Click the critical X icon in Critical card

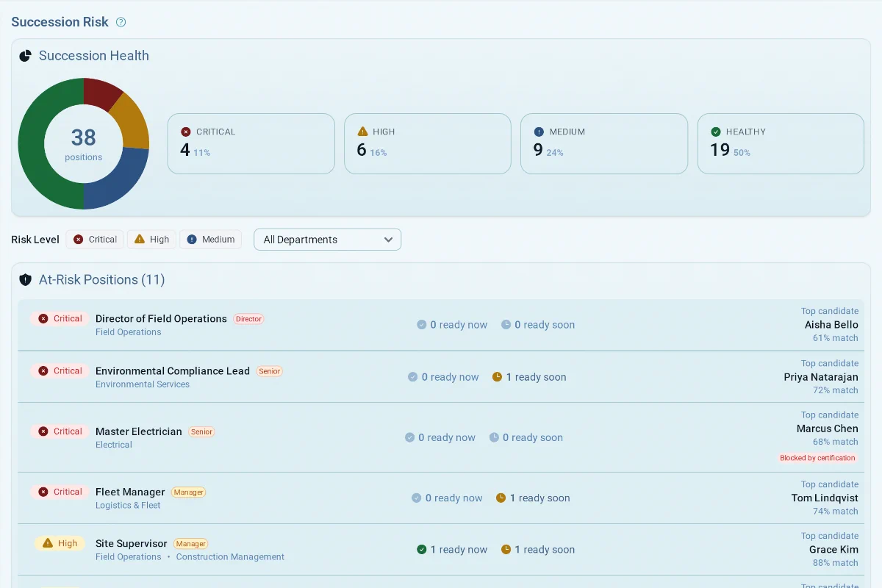pos(186,132)
